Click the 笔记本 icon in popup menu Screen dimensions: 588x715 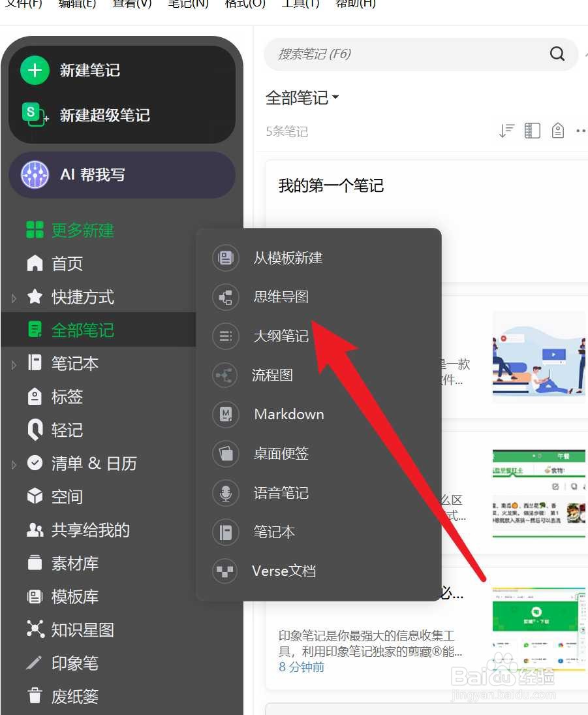click(x=226, y=532)
